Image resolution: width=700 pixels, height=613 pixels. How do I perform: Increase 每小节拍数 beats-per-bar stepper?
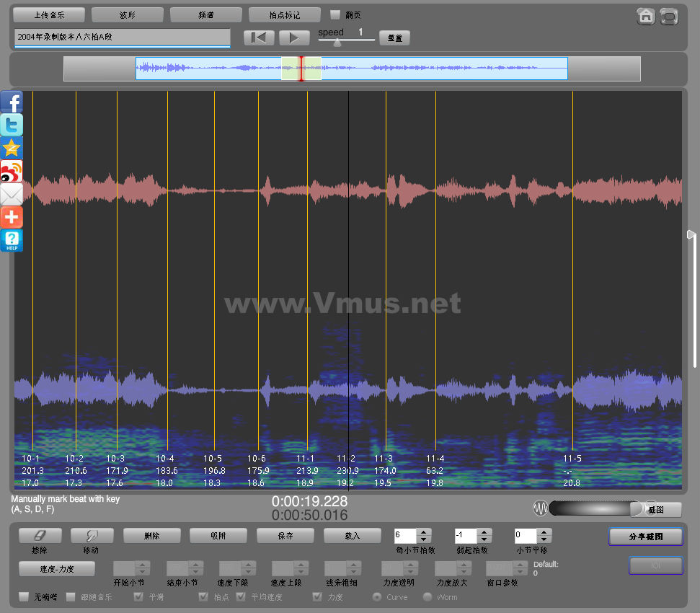point(424,532)
